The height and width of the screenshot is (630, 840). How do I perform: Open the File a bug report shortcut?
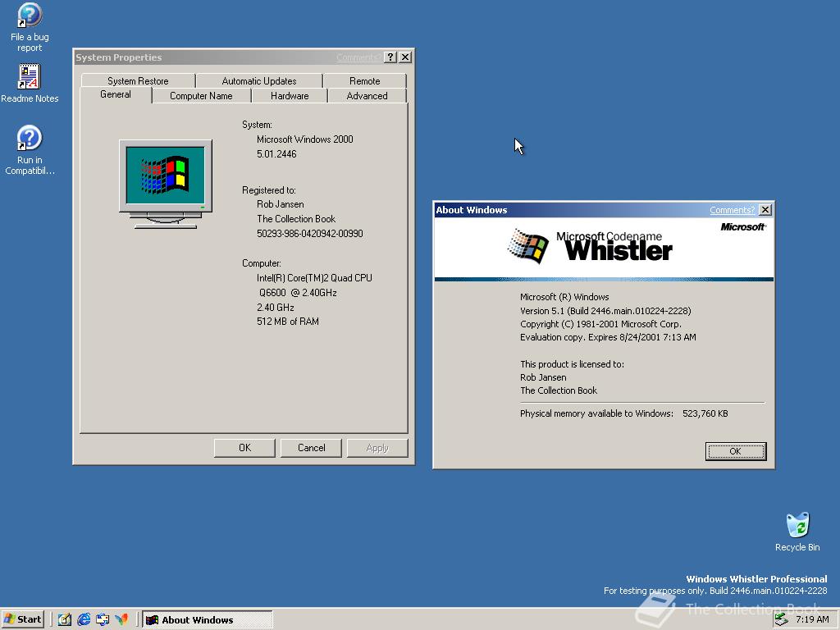pos(30,28)
